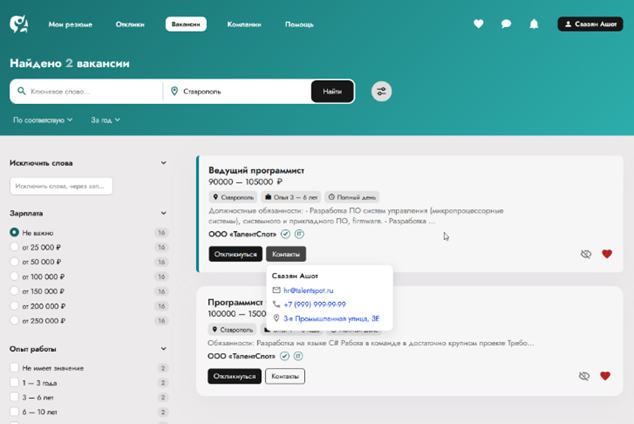Click the site logo icon

[19, 23]
